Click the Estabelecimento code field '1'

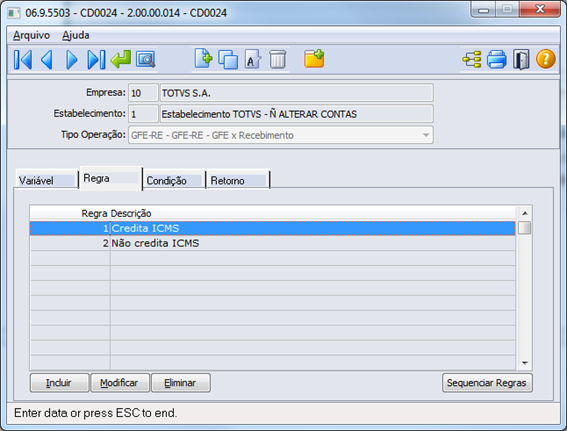(x=143, y=114)
